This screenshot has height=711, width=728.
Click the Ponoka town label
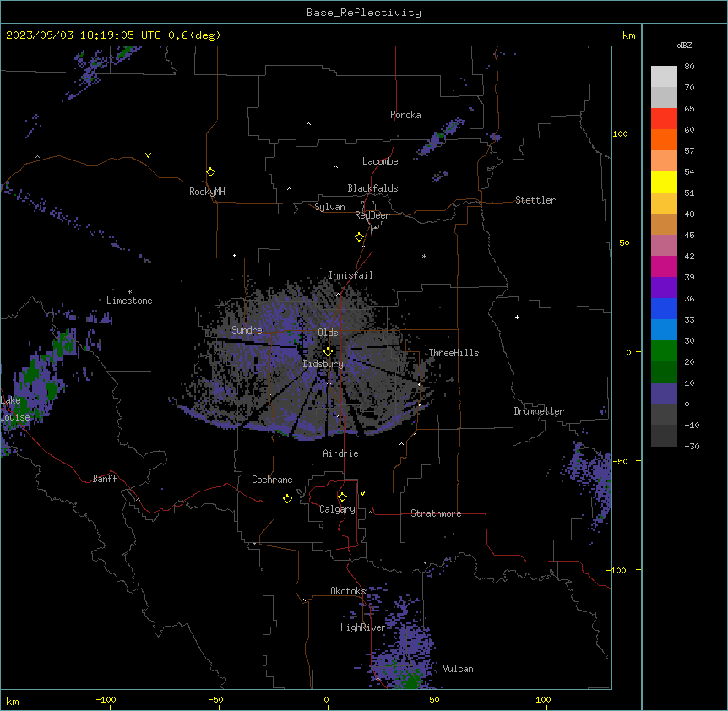coord(405,115)
